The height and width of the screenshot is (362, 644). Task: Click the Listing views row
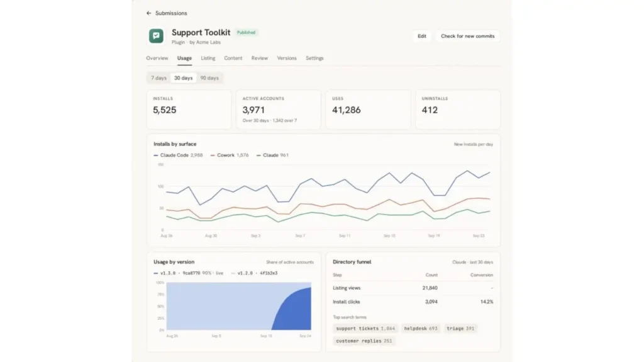click(x=413, y=288)
